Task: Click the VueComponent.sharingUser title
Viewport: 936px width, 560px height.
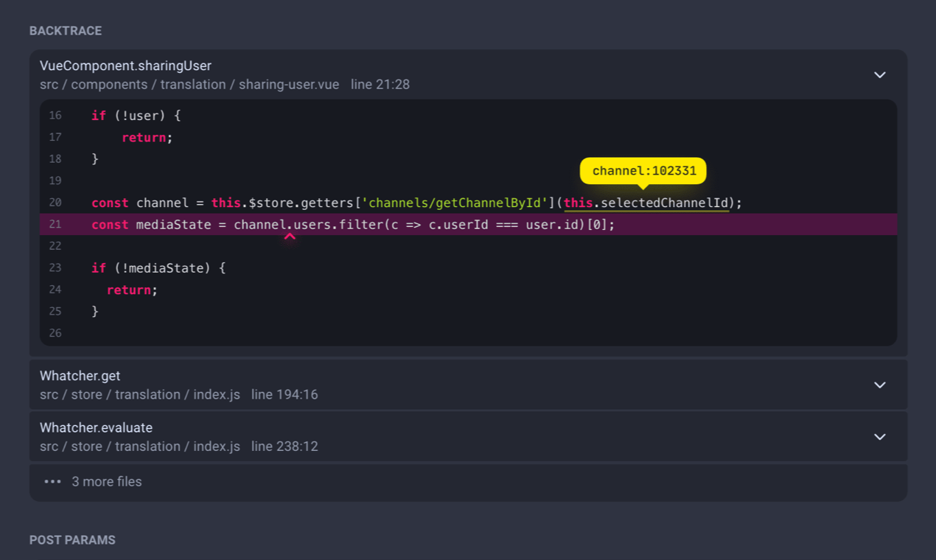Action: 125,66
